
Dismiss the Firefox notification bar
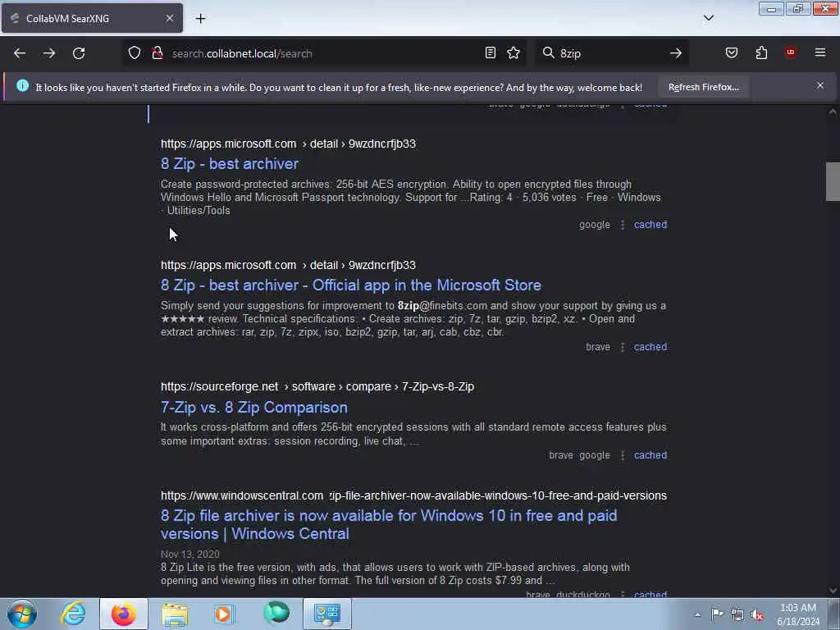[820, 85]
